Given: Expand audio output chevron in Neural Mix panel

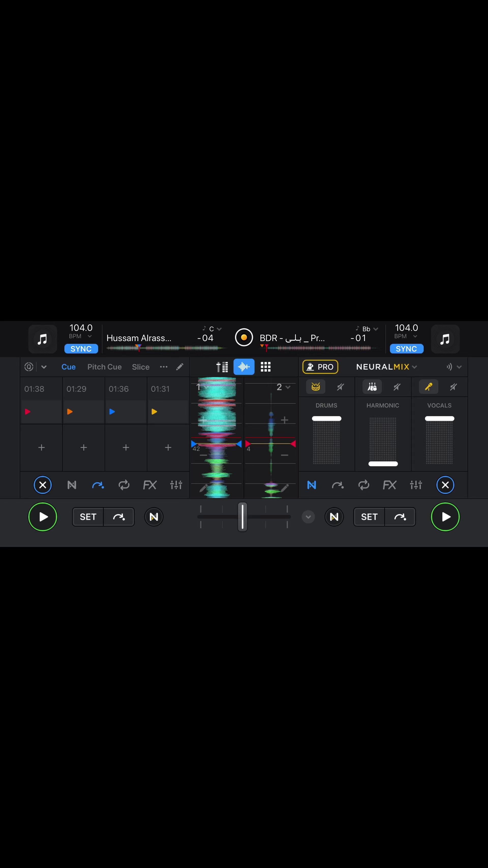Looking at the screenshot, I should click(459, 367).
